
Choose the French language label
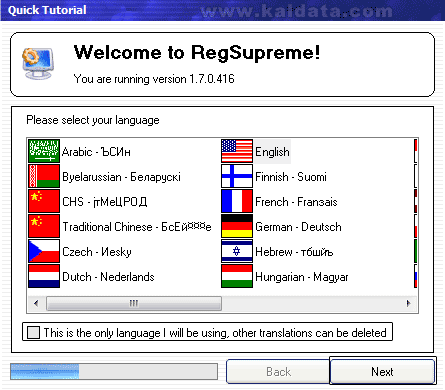296,202
